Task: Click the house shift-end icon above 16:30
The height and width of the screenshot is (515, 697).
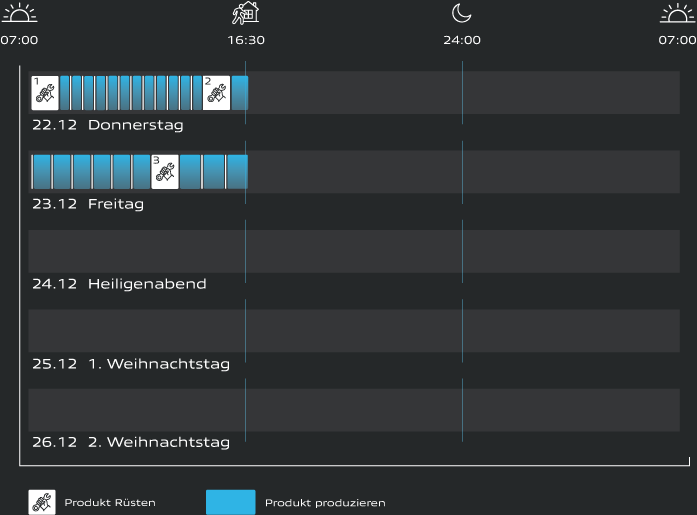Action: pyautogui.click(x=245, y=13)
